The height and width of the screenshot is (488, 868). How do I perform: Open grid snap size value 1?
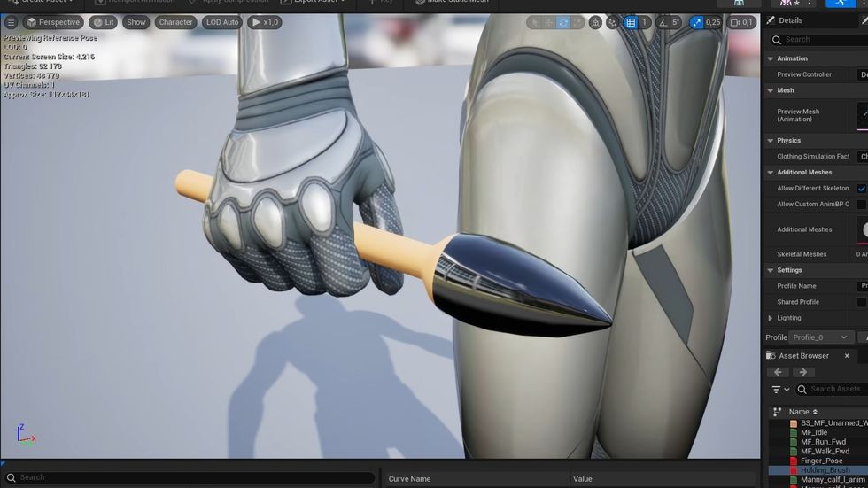645,22
